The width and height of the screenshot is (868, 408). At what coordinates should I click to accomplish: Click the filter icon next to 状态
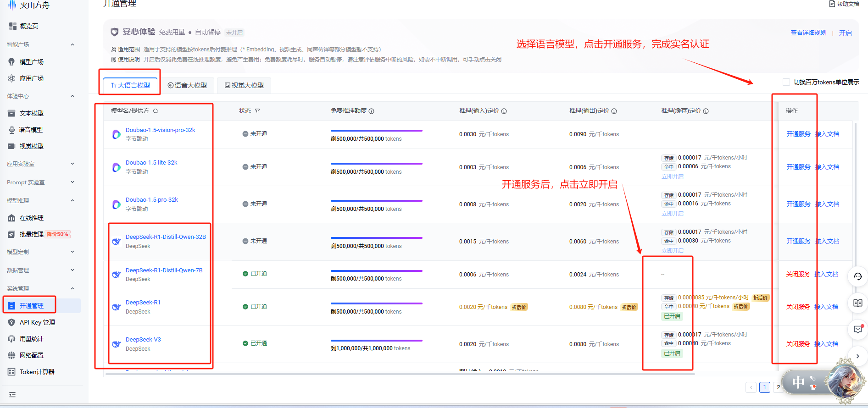click(x=257, y=111)
